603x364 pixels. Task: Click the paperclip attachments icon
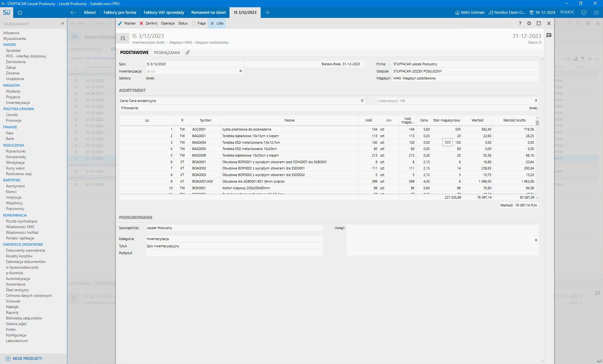pyautogui.click(x=187, y=52)
